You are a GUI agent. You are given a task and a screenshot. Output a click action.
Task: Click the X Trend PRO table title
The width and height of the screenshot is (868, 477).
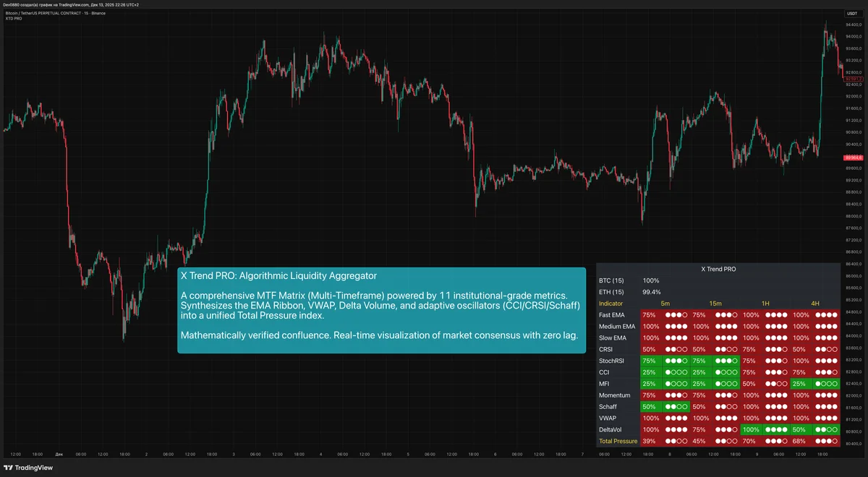coord(719,269)
